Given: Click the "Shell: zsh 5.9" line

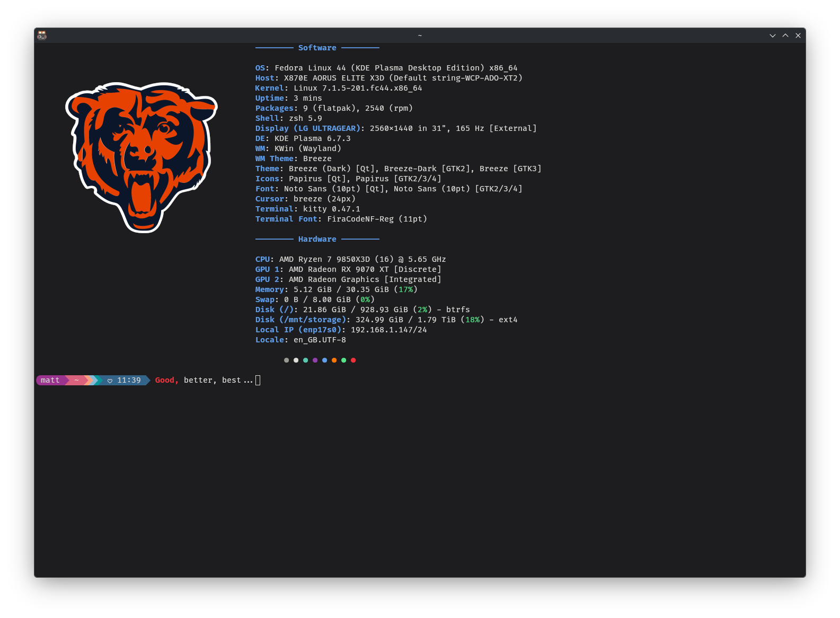Looking at the screenshot, I should click(289, 118).
